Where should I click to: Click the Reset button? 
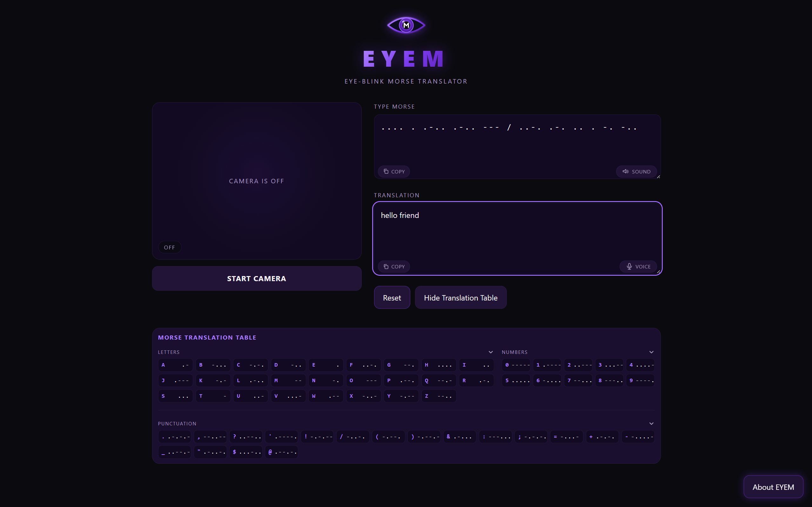392,297
